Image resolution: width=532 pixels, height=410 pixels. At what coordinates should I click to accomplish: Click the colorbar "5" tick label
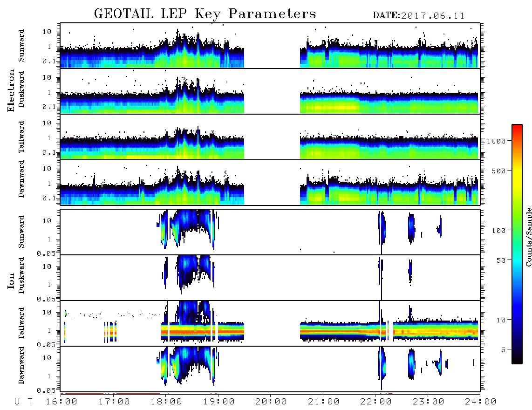point(503,350)
